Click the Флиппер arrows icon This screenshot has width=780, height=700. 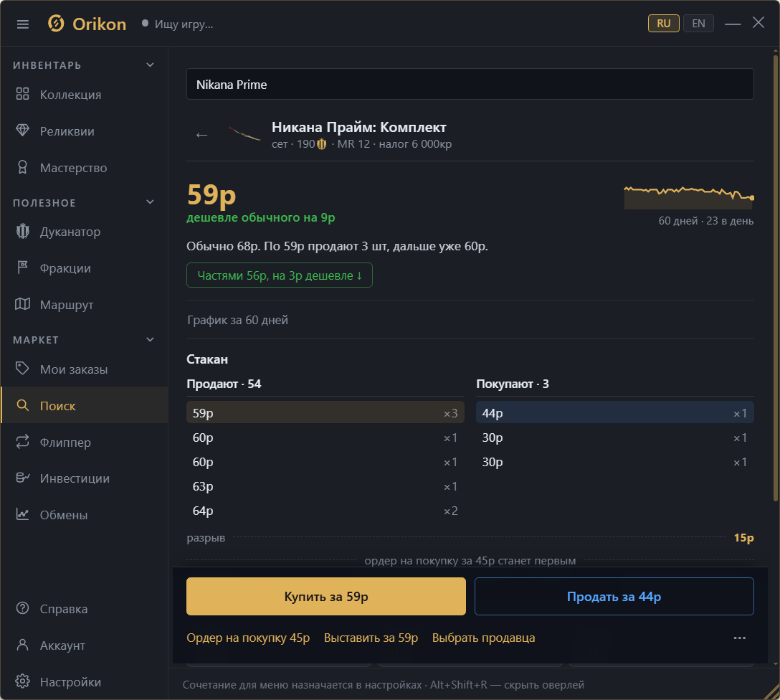(x=22, y=442)
